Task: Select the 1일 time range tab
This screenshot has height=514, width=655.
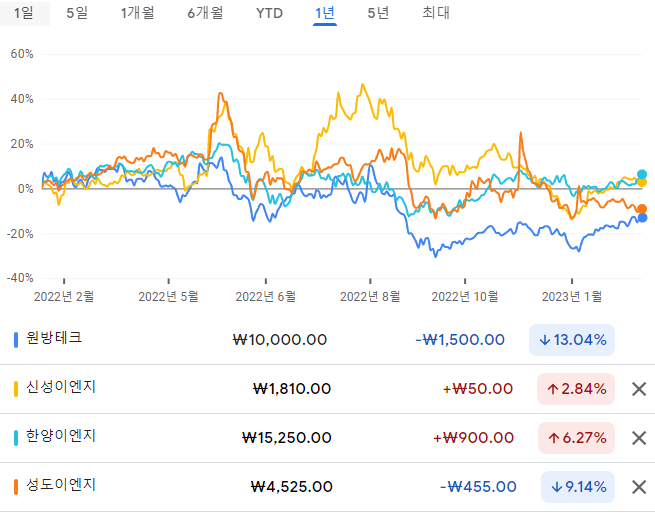Action: [x=24, y=13]
